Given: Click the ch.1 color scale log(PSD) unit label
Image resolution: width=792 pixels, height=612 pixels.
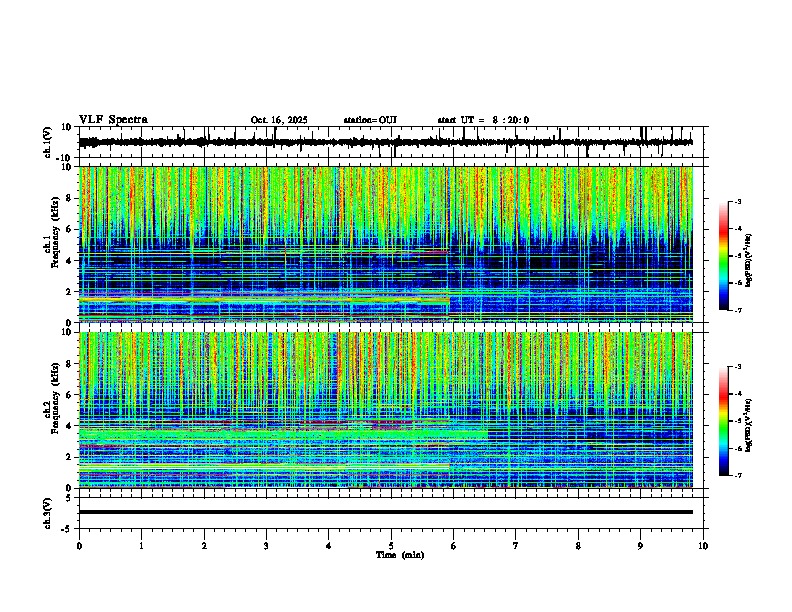Looking at the screenshot, I should (x=749, y=260).
